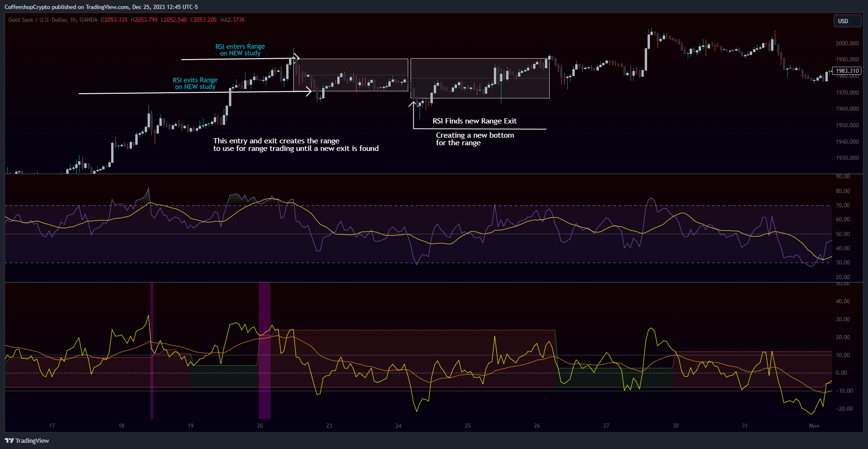Click date axis label 19
Viewport: 868px width, 449px height.
click(191, 426)
